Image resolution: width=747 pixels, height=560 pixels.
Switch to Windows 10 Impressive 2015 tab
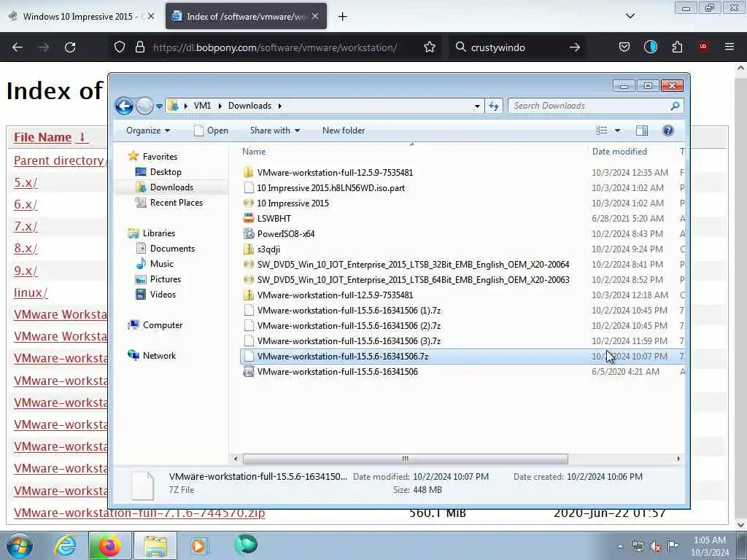coord(82,16)
